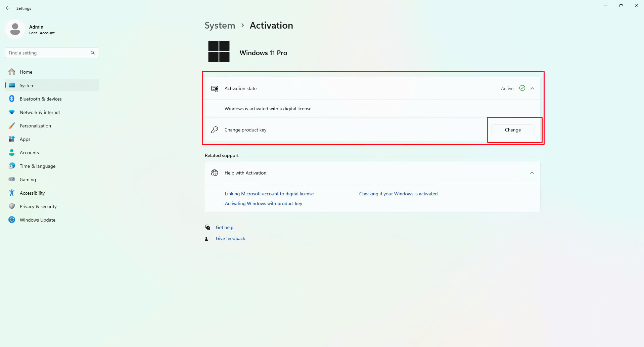The height and width of the screenshot is (347, 644).
Task: Open Checking if your Windows is activated link
Action: [398, 194]
